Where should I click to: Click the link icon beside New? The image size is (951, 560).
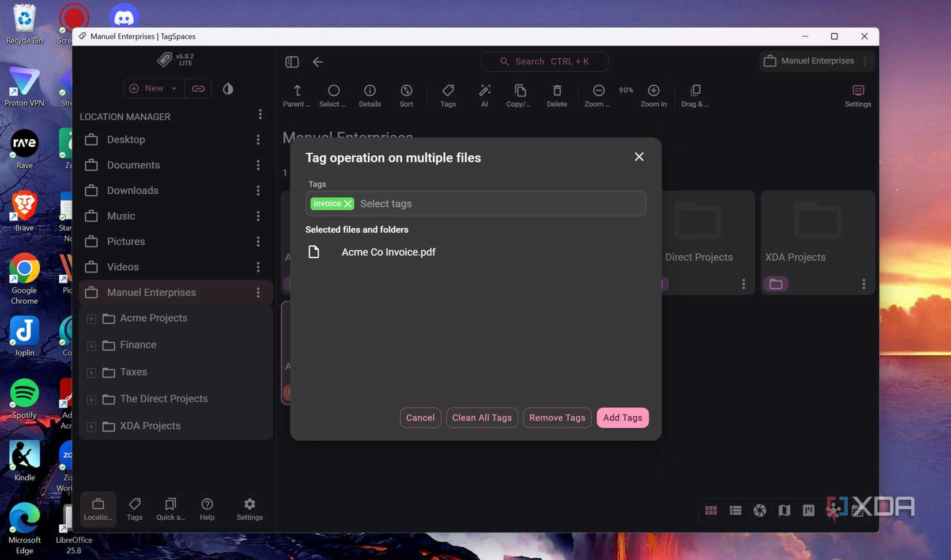coord(198,89)
